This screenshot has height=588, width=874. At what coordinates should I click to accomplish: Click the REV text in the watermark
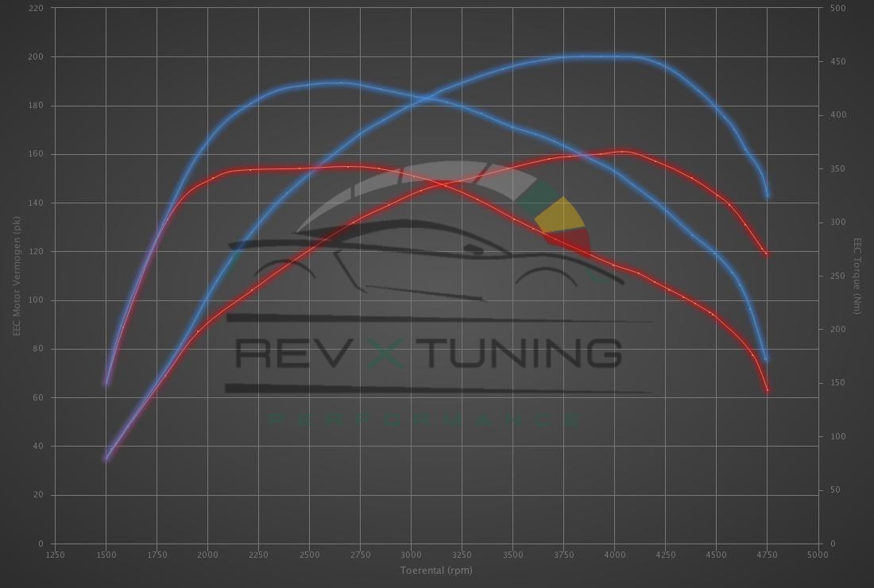pos(290,352)
